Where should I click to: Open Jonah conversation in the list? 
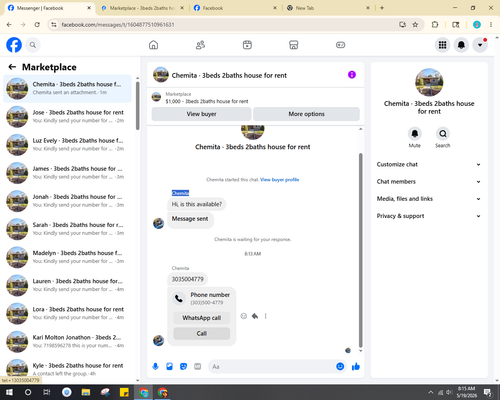(67, 201)
